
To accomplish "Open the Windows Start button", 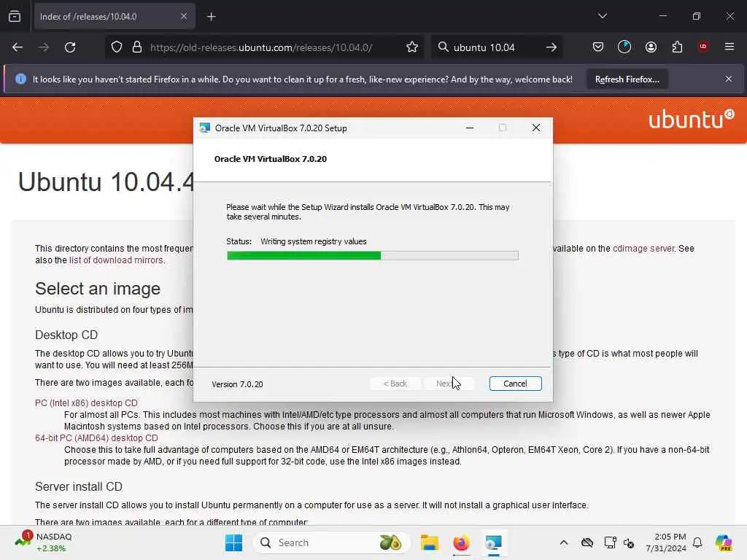I will pyautogui.click(x=233, y=542).
